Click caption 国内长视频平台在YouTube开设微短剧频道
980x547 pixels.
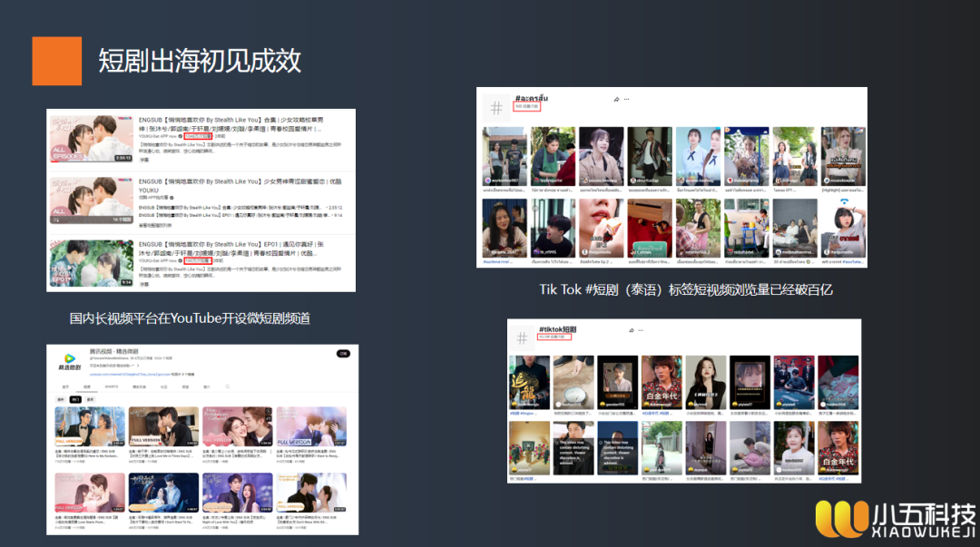click(x=190, y=318)
